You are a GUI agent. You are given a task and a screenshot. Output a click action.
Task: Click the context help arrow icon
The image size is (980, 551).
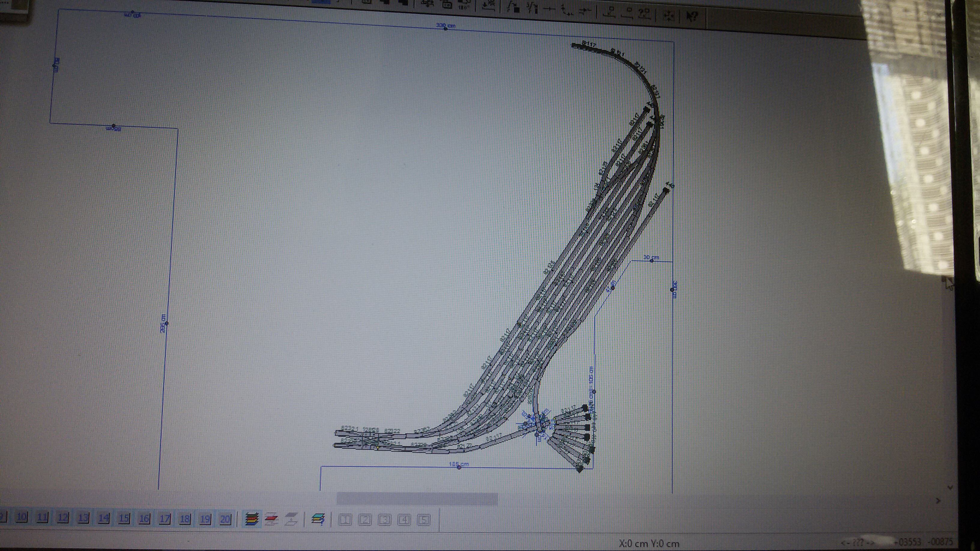click(692, 16)
